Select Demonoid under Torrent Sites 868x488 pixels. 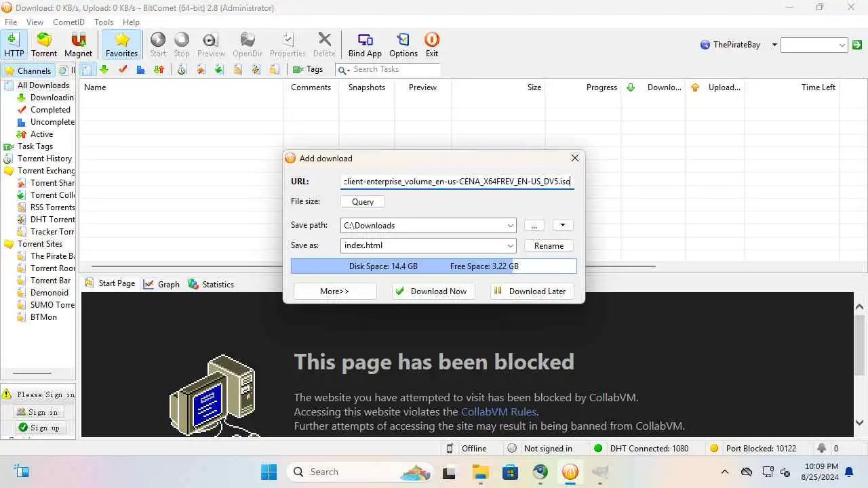coord(49,293)
